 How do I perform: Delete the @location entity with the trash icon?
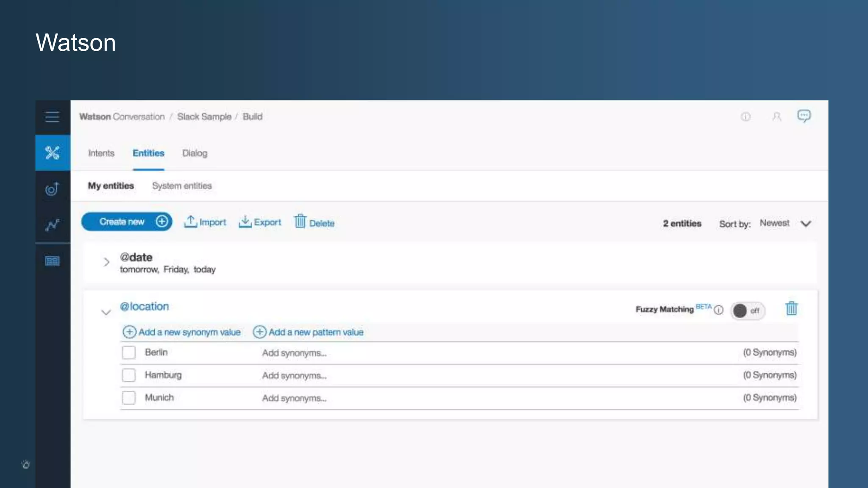[791, 308]
